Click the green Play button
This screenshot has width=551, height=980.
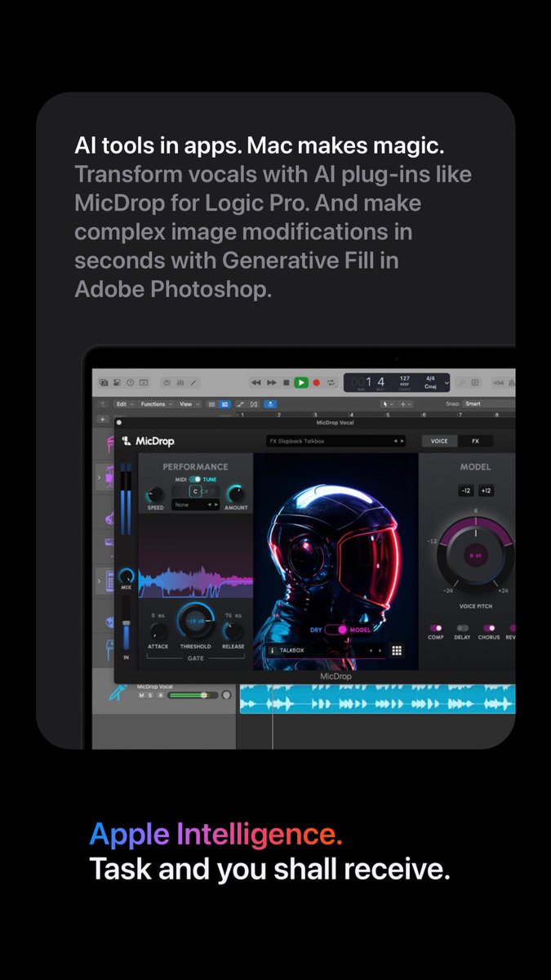(x=301, y=382)
